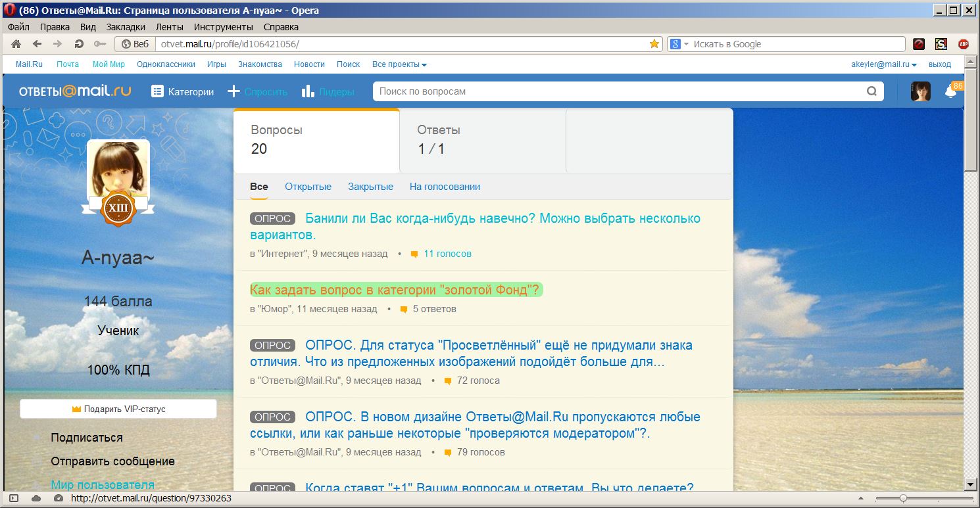This screenshot has height=508, width=980.
Task: Open the Почта link
Action: click(x=68, y=64)
